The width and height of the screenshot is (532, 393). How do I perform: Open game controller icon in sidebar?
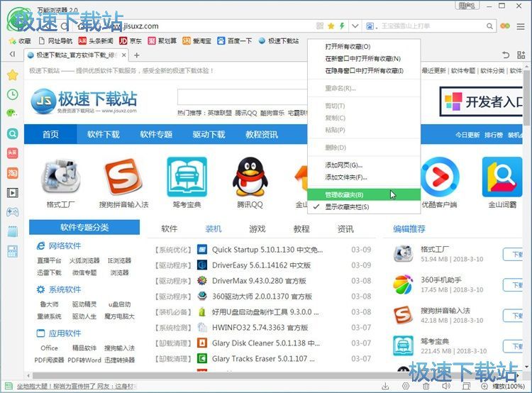point(13,212)
